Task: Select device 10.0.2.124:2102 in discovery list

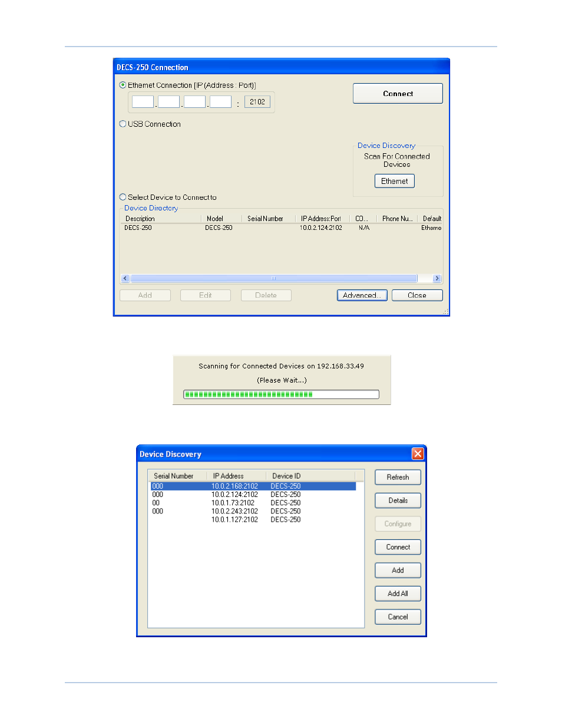Action: coord(253,495)
